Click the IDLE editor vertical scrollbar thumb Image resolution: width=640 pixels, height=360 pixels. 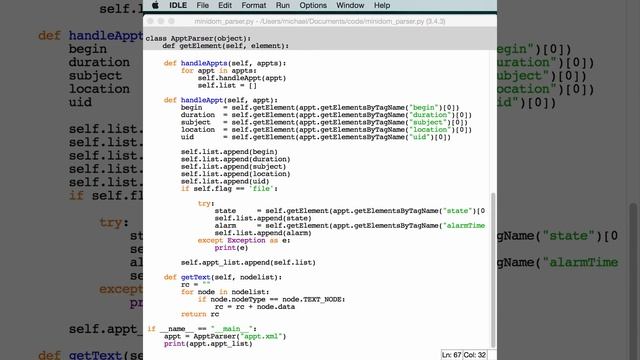(493, 270)
